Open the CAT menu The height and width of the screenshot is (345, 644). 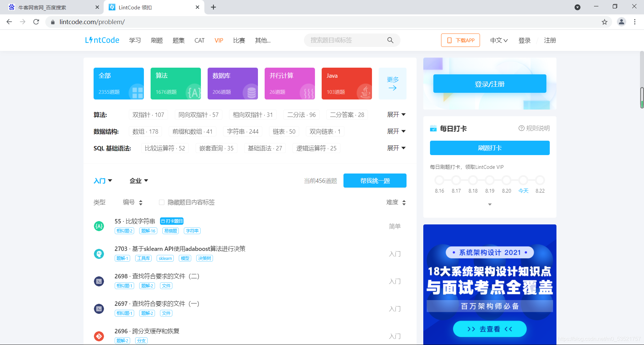click(x=200, y=40)
